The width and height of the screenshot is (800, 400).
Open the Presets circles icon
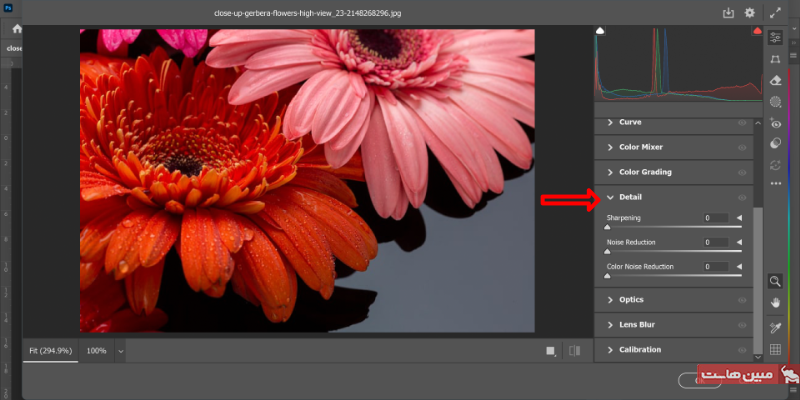pos(776,144)
